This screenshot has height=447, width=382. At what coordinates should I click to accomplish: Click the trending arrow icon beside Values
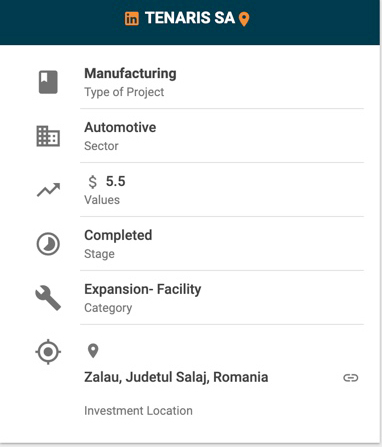pyautogui.click(x=48, y=190)
